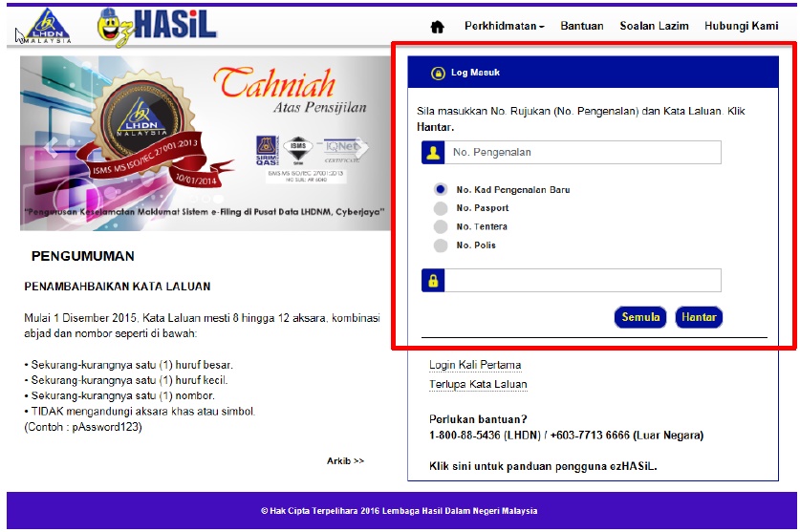Image resolution: width=800 pixels, height=532 pixels.
Task: Select No. Kad Pengenalan Baru radio option
Action: (x=441, y=189)
